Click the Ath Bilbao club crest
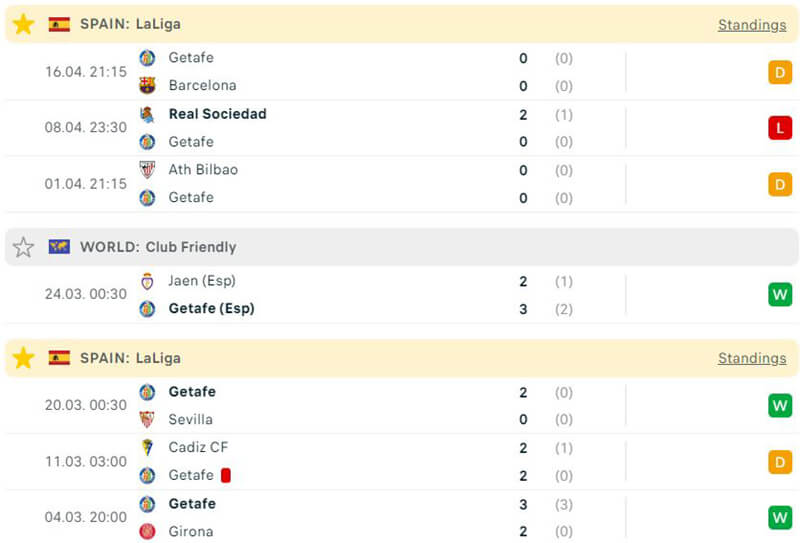 [147, 170]
